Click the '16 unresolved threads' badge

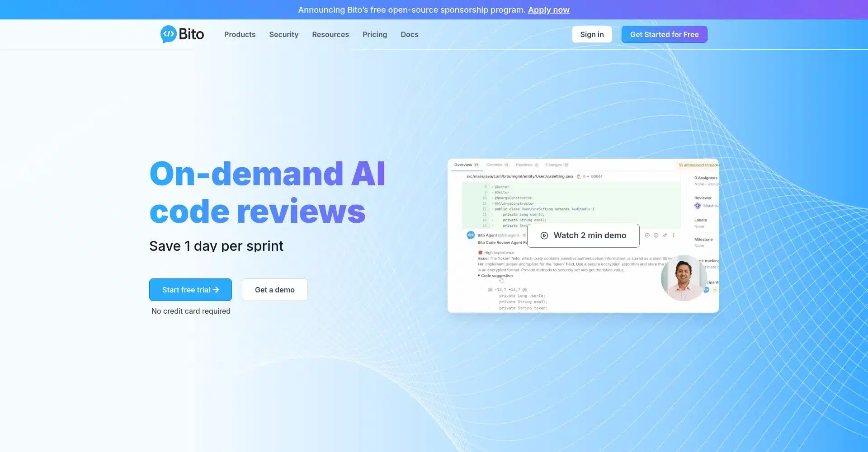pos(698,165)
